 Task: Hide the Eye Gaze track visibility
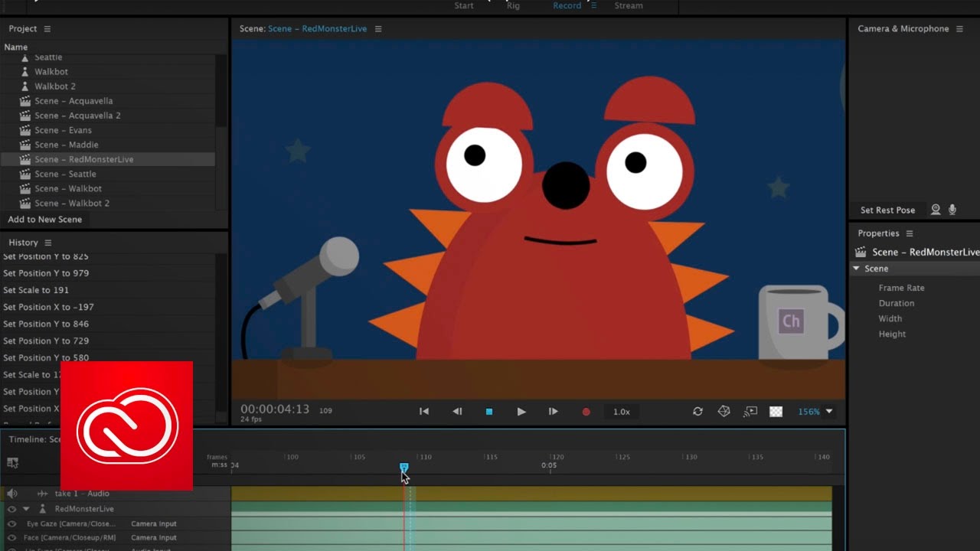11,523
